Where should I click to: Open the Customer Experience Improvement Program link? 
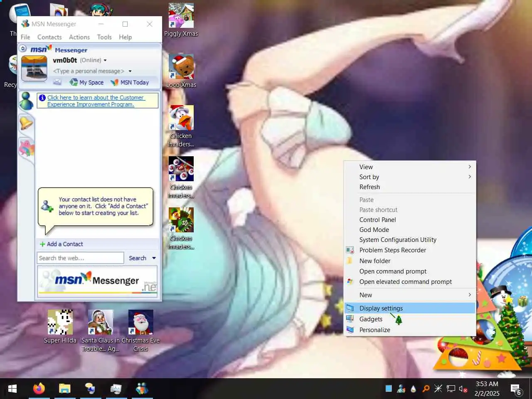(x=96, y=101)
